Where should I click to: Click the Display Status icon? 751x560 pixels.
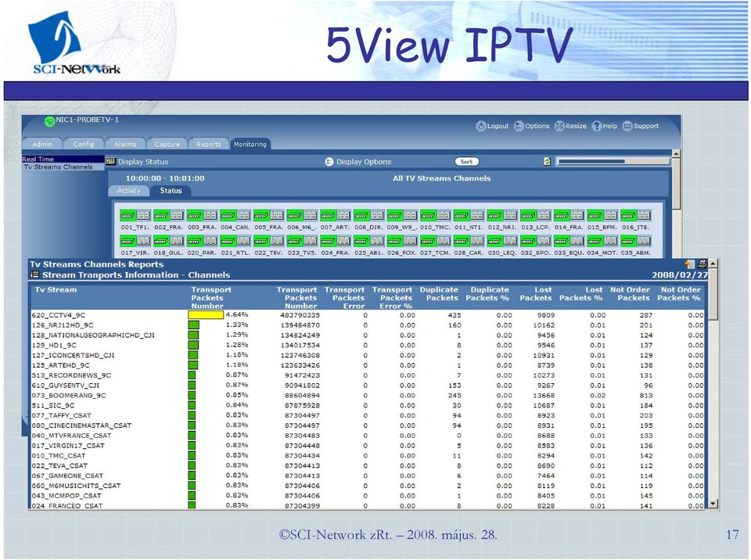110,161
